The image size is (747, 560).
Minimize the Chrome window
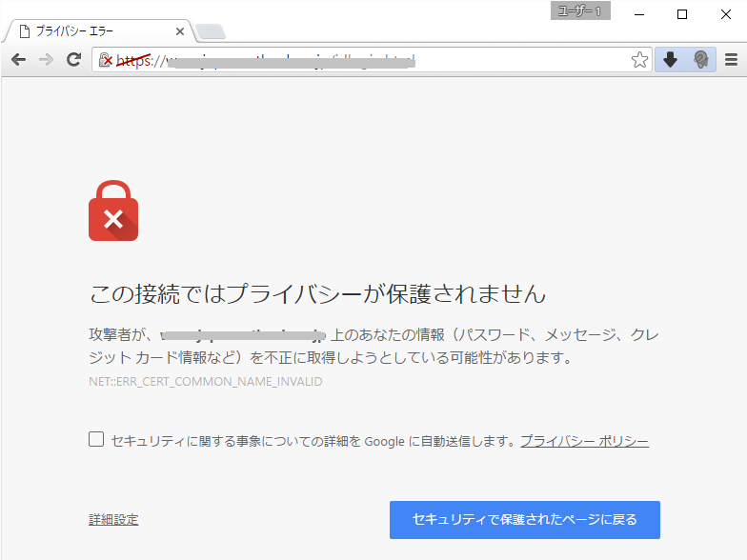coord(638,14)
